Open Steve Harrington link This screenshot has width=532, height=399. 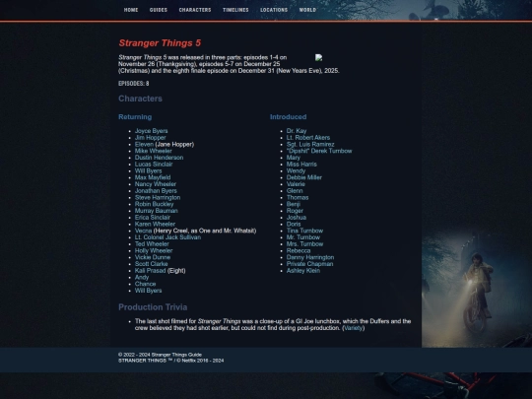click(158, 197)
